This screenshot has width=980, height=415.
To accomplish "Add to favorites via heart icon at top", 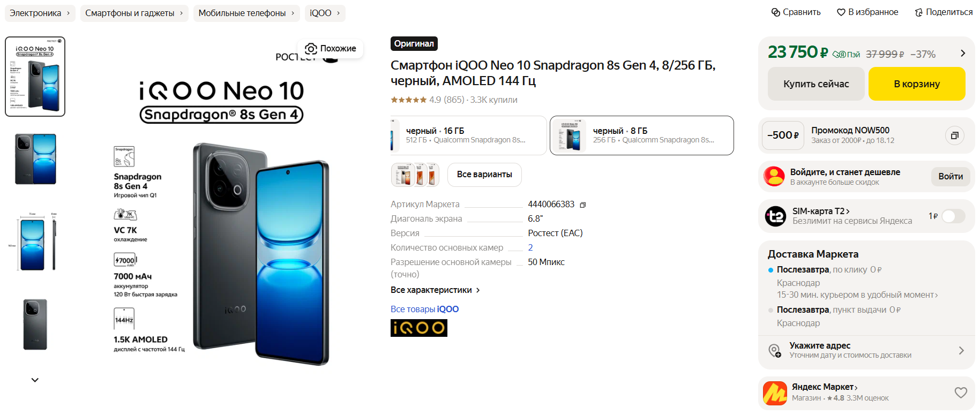I will pyautogui.click(x=841, y=12).
